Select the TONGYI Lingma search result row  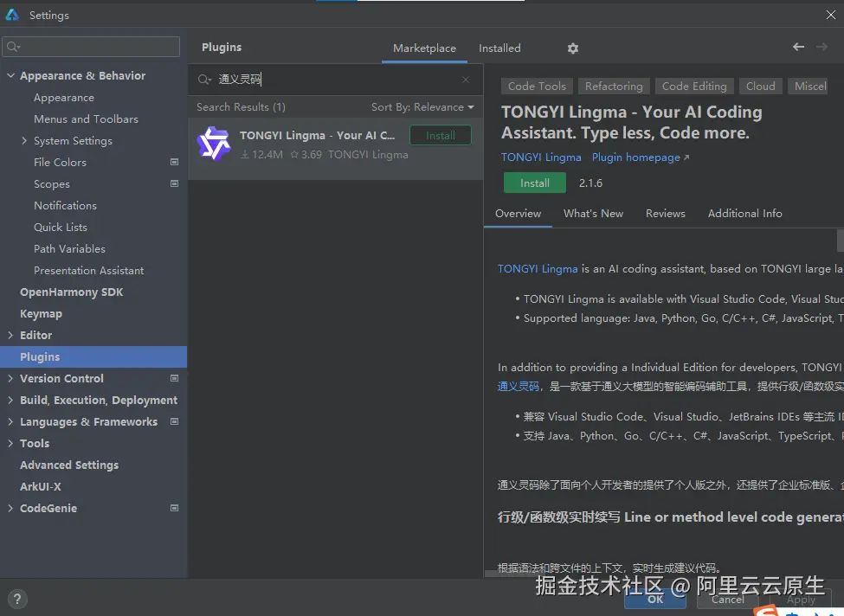coord(335,149)
